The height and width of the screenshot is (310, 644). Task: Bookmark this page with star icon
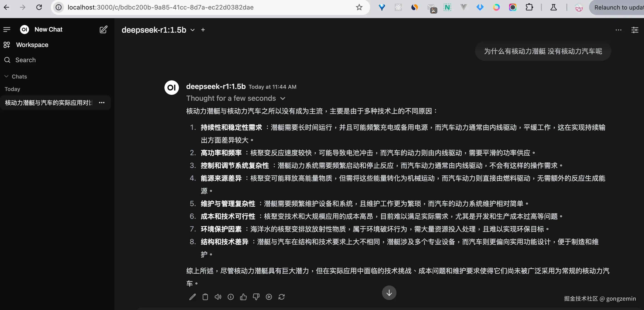point(359,7)
